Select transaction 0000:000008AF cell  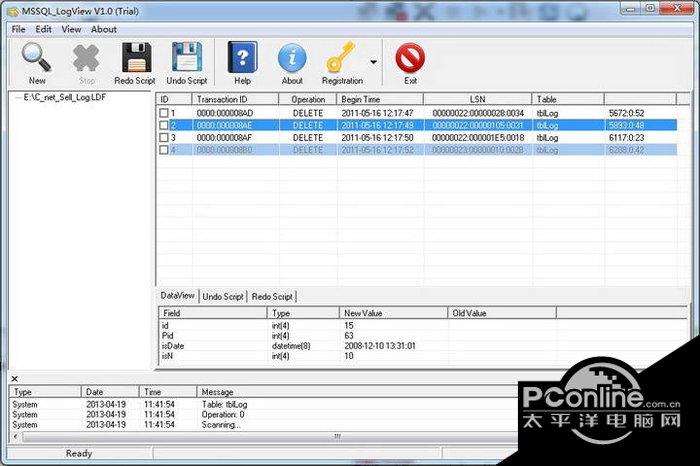[x=225, y=137]
